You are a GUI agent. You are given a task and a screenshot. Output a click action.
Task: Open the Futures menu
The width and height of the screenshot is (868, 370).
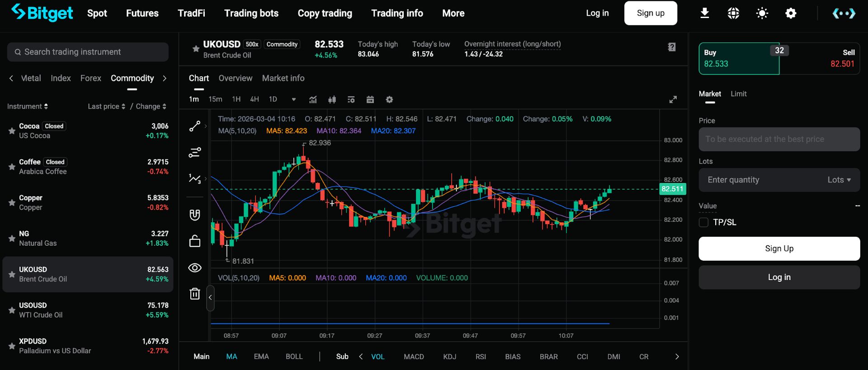point(142,13)
